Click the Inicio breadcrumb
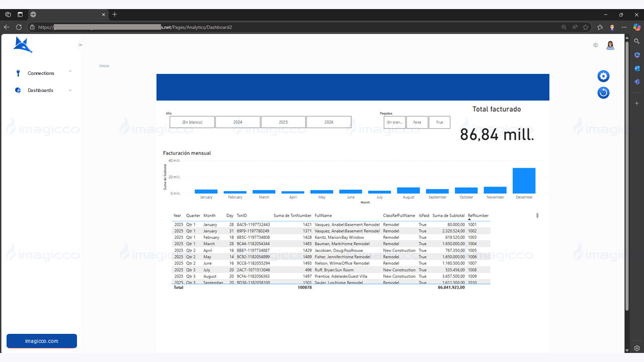This screenshot has height=362, width=644. (x=104, y=66)
